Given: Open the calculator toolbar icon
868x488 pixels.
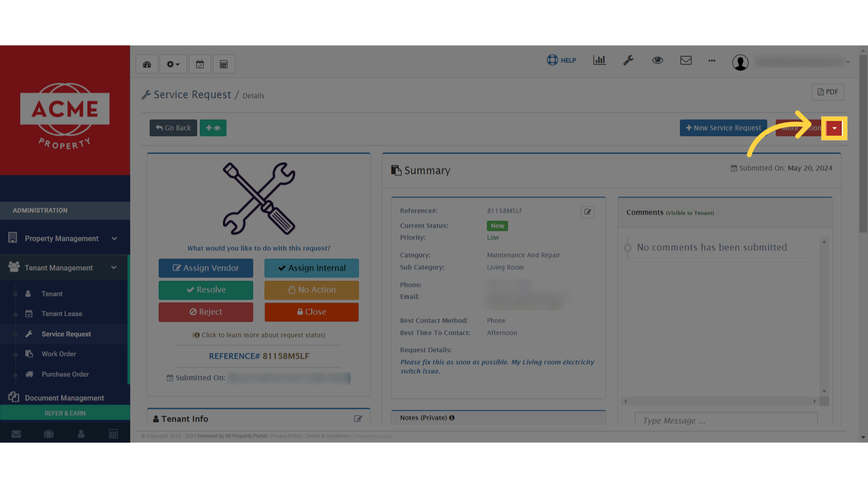Looking at the screenshot, I should (224, 64).
